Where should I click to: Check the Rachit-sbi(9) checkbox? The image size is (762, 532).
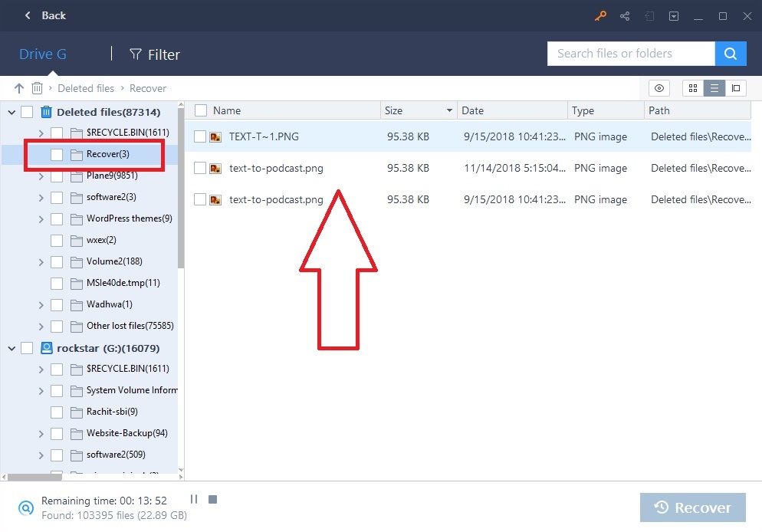pos(57,412)
